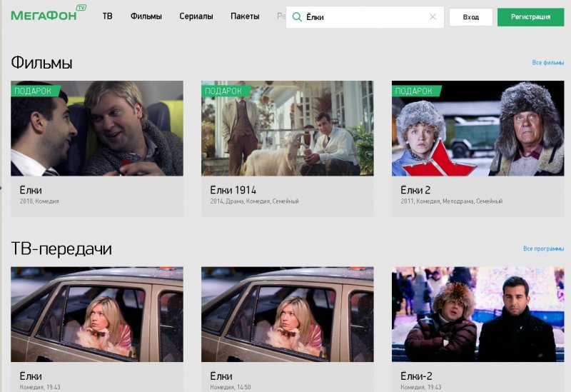
Task: Open the Все программы link
Action: click(x=543, y=249)
